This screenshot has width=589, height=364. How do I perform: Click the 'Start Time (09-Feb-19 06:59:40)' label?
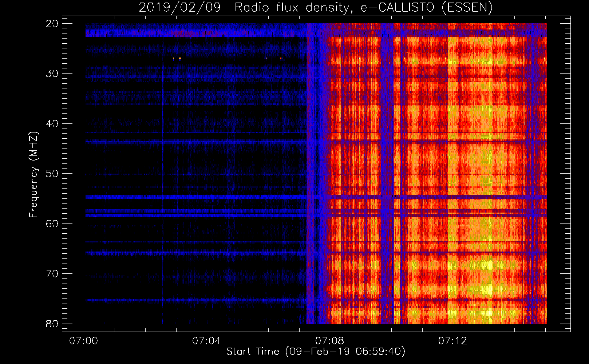[x=316, y=352]
